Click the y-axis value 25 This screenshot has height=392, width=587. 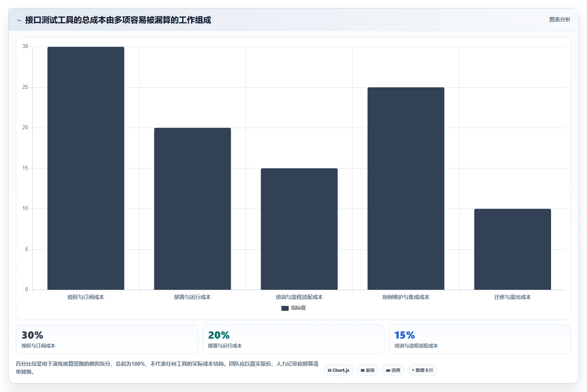click(x=25, y=87)
